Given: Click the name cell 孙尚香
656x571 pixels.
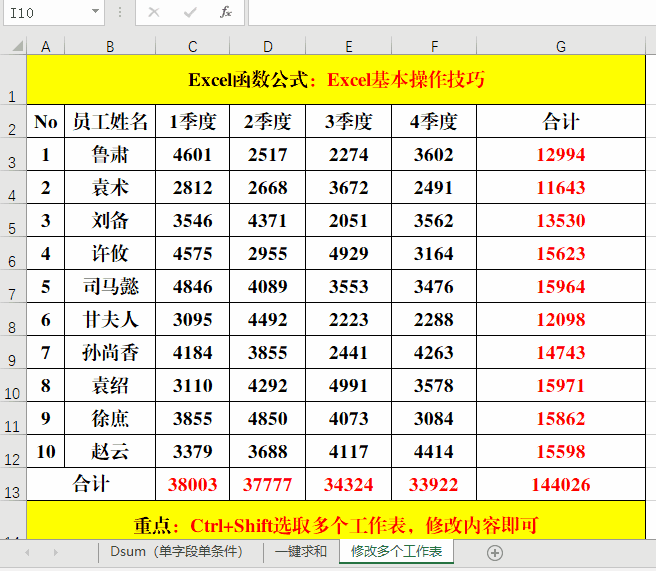Looking at the screenshot, I should (110, 353).
